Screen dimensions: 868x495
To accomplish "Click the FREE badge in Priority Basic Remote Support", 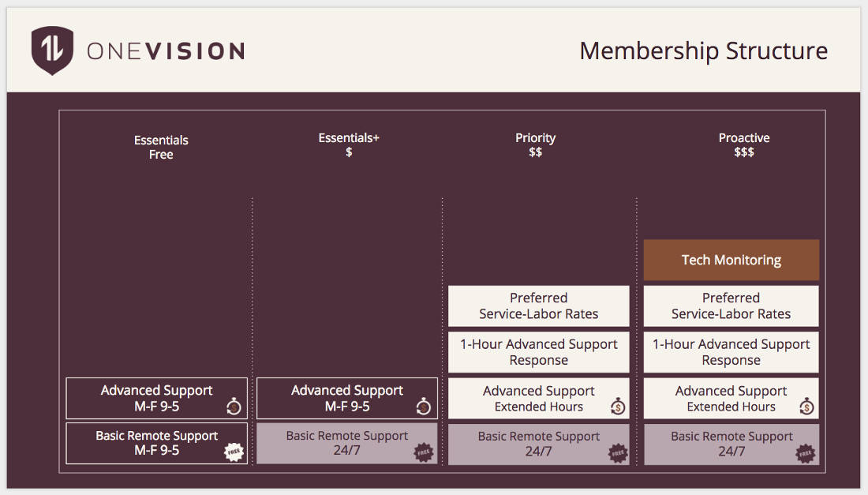I will 618,453.
